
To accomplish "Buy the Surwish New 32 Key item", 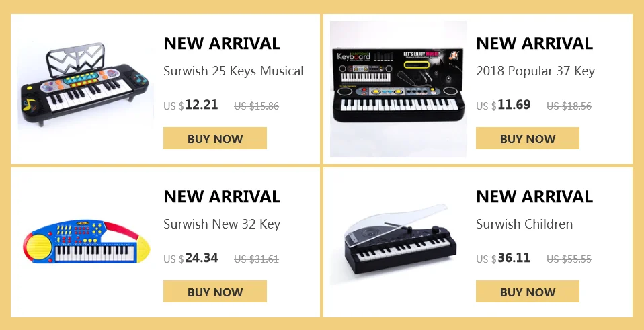I will pos(215,292).
